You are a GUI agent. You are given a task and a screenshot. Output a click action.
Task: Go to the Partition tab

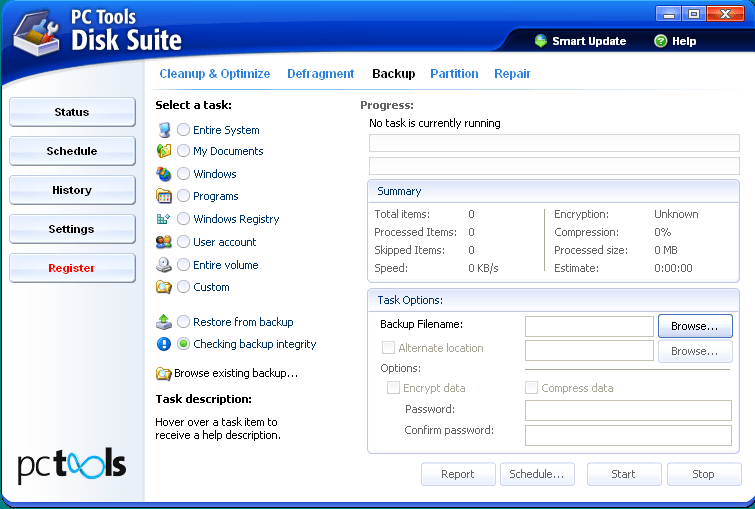click(x=454, y=74)
